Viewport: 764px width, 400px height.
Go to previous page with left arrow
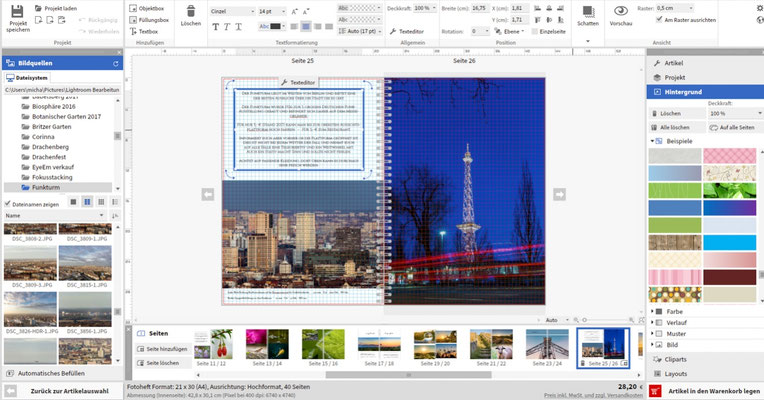(x=208, y=194)
